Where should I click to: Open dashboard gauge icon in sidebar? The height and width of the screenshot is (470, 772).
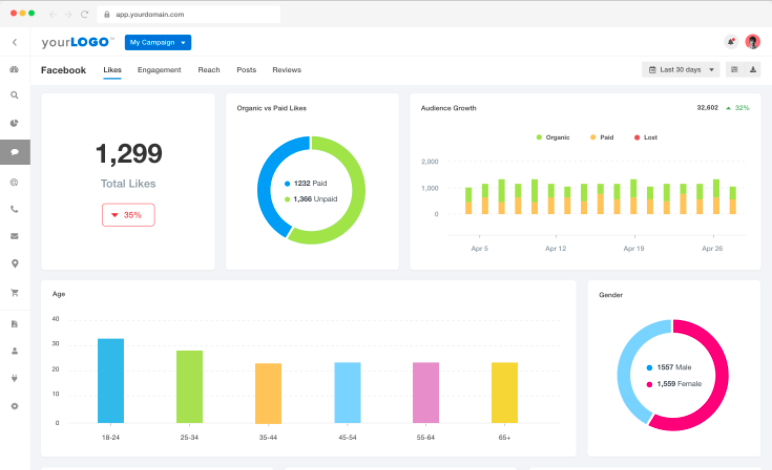click(14, 69)
